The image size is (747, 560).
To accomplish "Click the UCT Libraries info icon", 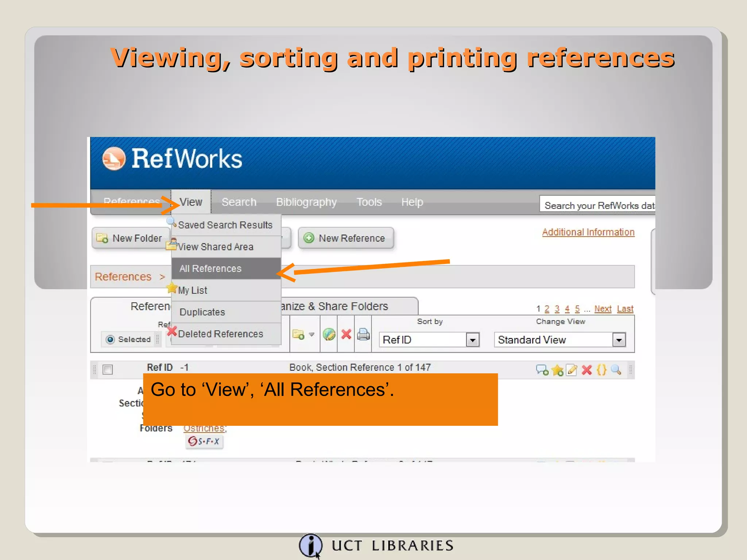I will pos(311,546).
